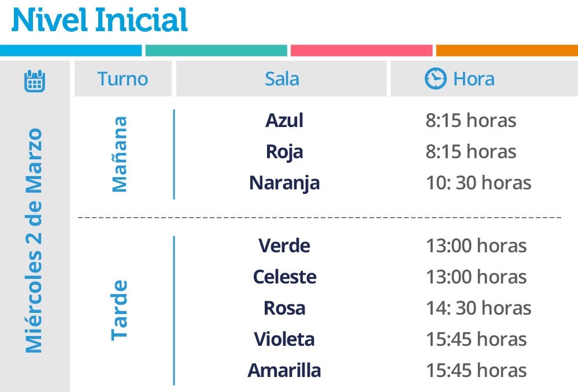
Task: Click the orange color bar
Action: click(507, 50)
